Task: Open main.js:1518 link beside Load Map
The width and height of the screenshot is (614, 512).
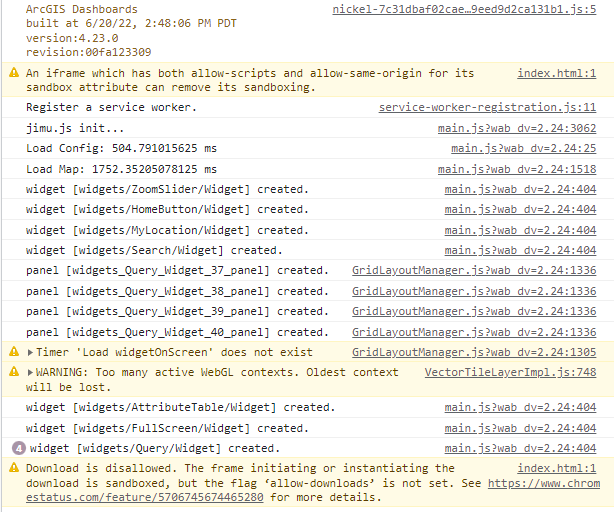Action: (517, 169)
